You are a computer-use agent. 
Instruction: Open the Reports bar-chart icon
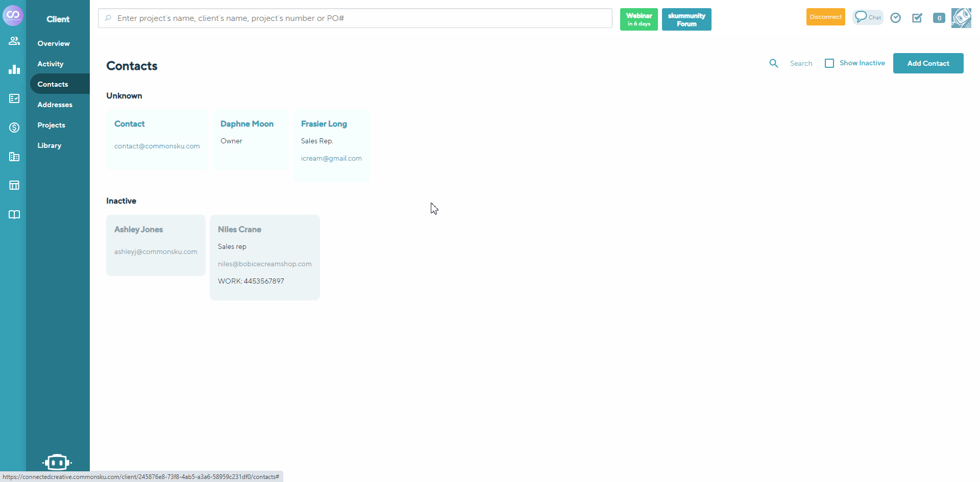pos(14,69)
